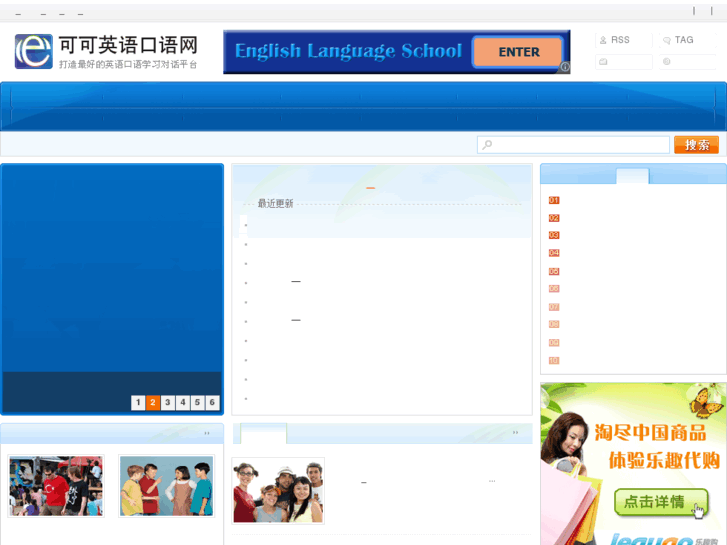This screenshot has height=545, width=727.
Task: Select the active tab above the group photo
Action: 263,433
